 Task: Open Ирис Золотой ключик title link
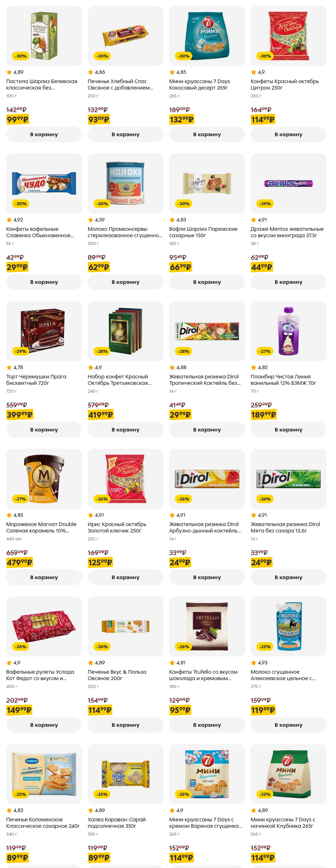(117, 527)
